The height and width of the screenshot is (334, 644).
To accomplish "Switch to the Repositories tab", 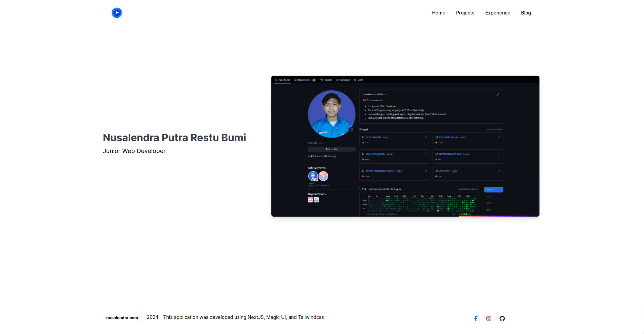I will [x=304, y=80].
